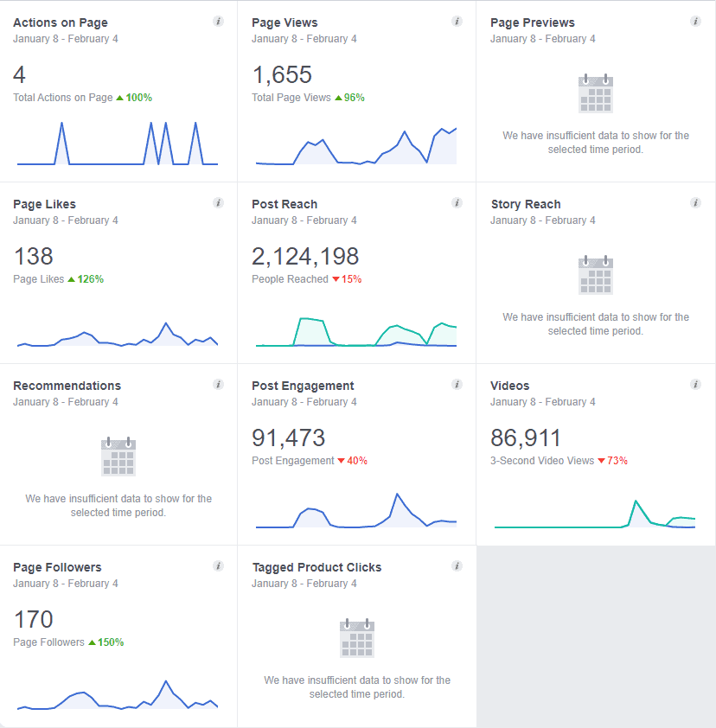716x728 pixels.
Task: Click insufficient data message in Story Reach
Action: (x=596, y=324)
